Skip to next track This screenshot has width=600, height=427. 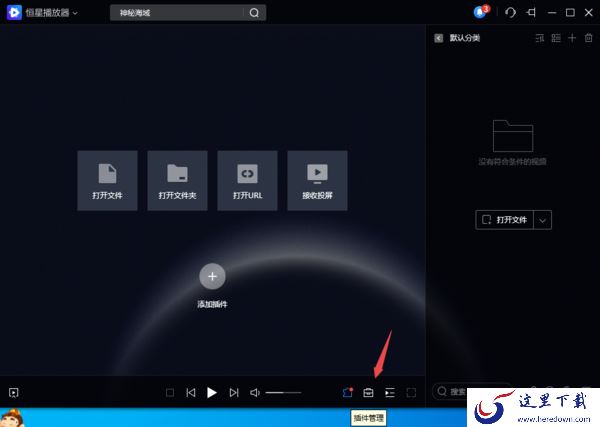(x=234, y=393)
